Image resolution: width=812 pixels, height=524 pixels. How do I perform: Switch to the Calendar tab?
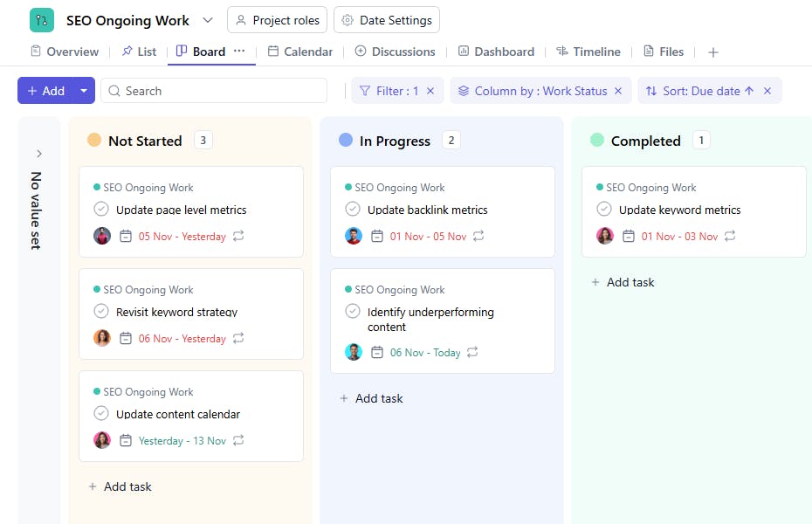pyautogui.click(x=300, y=52)
